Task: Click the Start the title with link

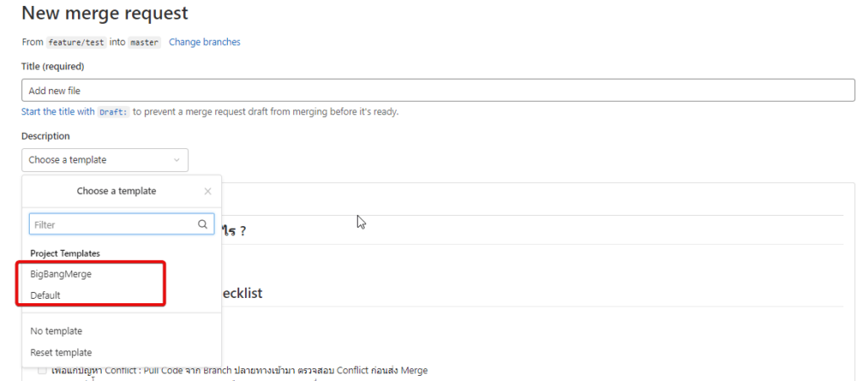Action: (58, 111)
